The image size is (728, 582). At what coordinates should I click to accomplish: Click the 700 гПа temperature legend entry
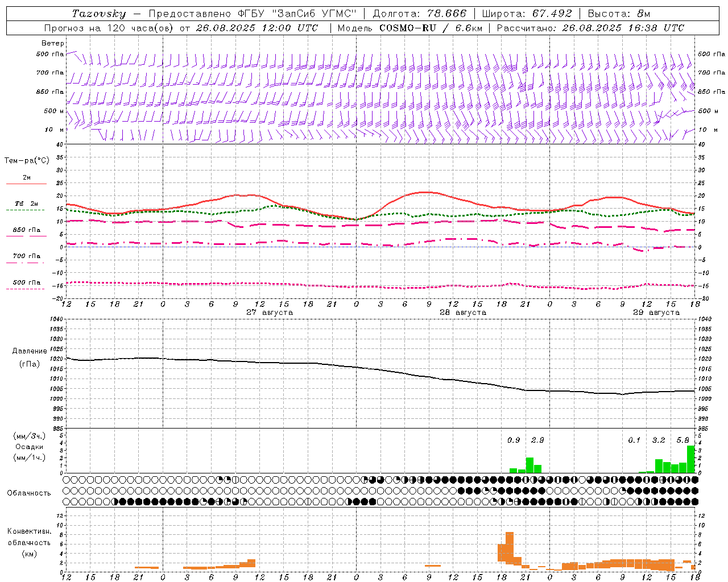click(x=27, y=256)
